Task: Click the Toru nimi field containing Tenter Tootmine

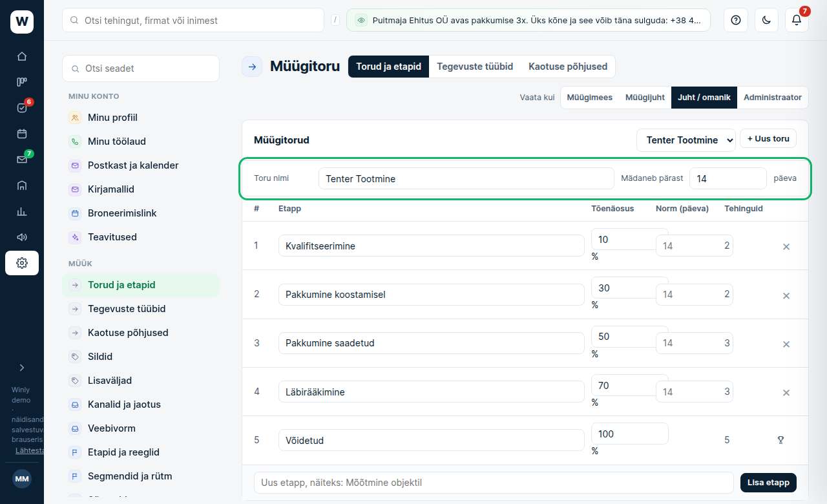Action: click(x=466, y=178)
